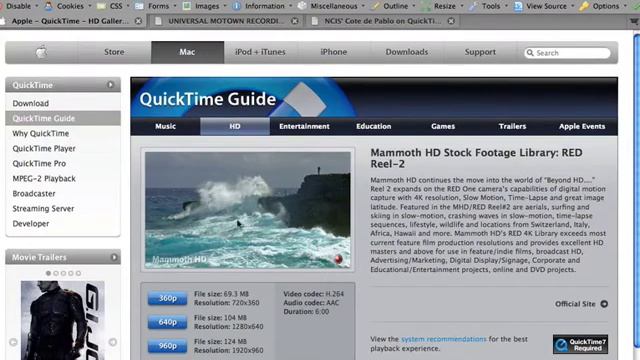Click the QuickTime 7 Required badge
Viewport: 640px width, 360px height.
(x=580, y=344)
